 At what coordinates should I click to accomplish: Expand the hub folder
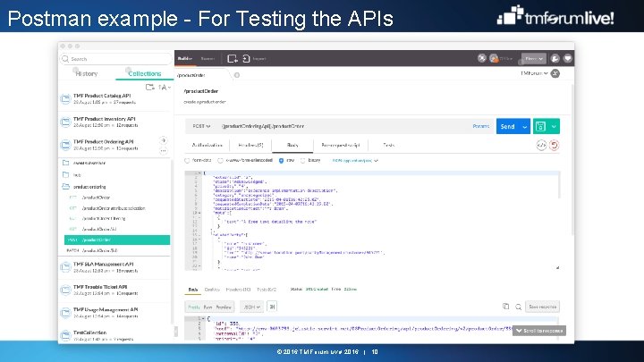coord(65,175)
